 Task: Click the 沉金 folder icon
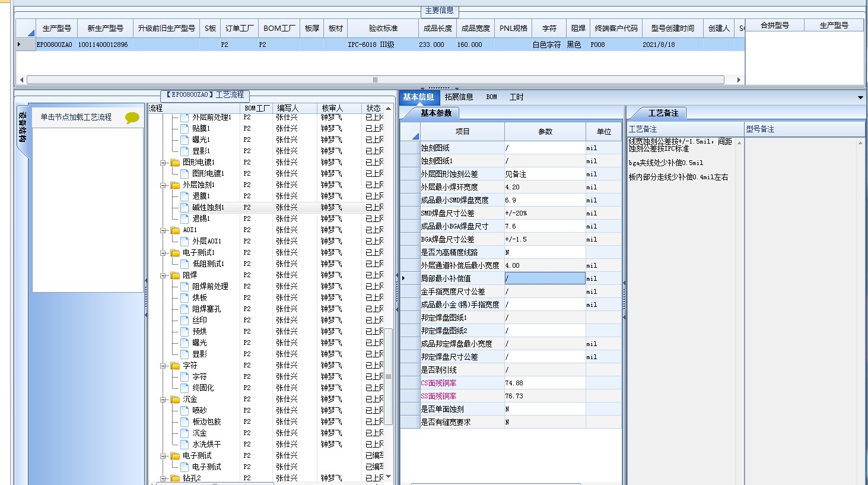pos(176,400)
